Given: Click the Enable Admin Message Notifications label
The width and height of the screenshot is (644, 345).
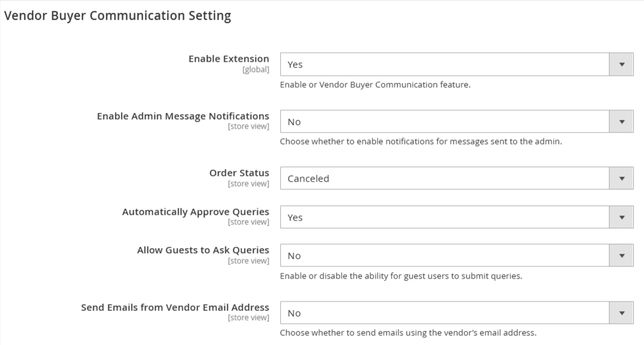Looking at the screenshot, I should (x=183, y=117).
